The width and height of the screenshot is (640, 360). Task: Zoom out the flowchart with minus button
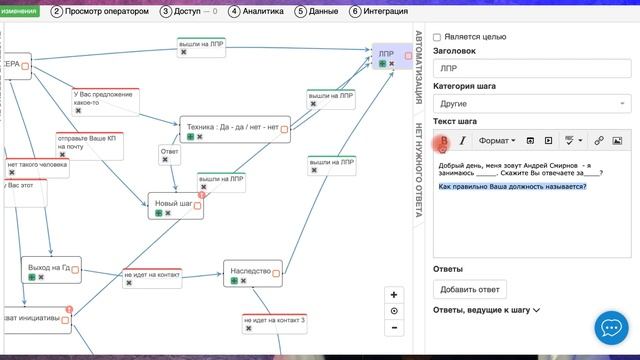394,328
